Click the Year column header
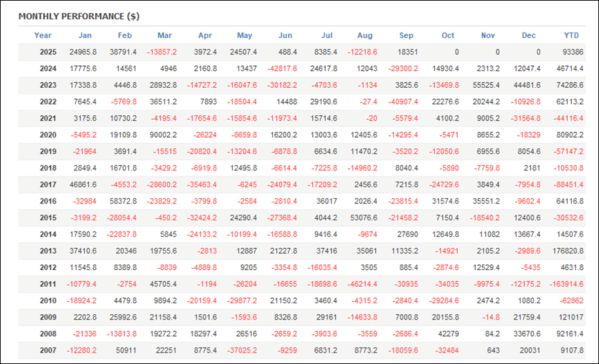Screen dimensions: 599x364 [43, 35]
